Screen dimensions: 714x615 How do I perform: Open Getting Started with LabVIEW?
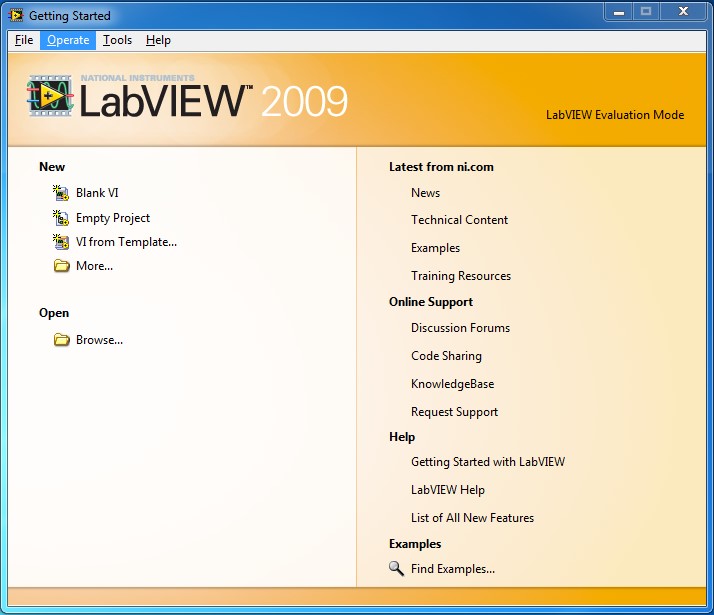point(488,462)
